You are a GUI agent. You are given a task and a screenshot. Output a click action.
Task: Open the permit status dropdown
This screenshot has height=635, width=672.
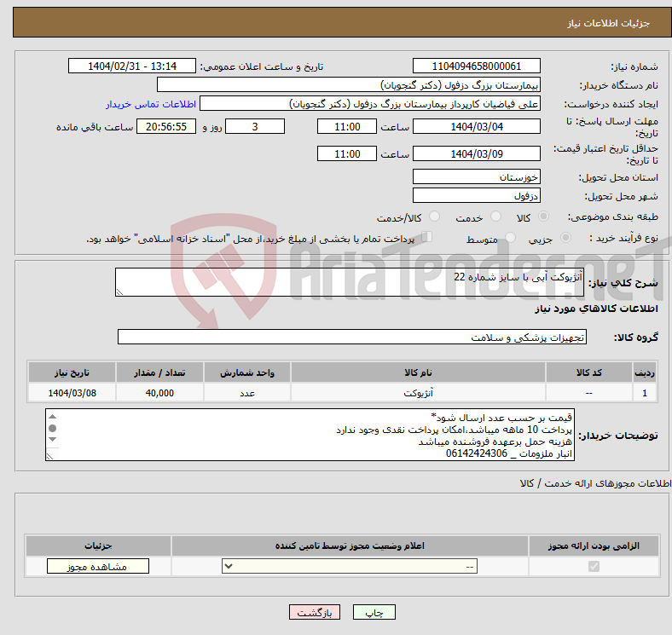350,567
